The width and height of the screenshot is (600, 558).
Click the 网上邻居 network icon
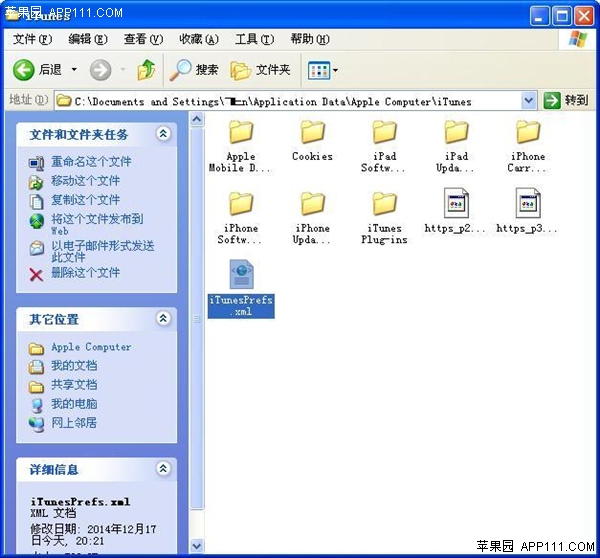[x=37, y=425]
